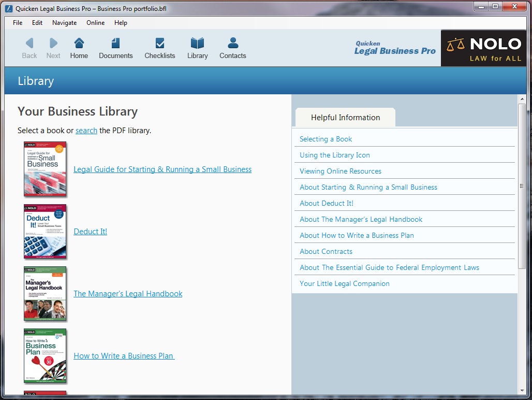
Task: Open Legal Guide for Starting a Small Business
Action: pos(162,169)
